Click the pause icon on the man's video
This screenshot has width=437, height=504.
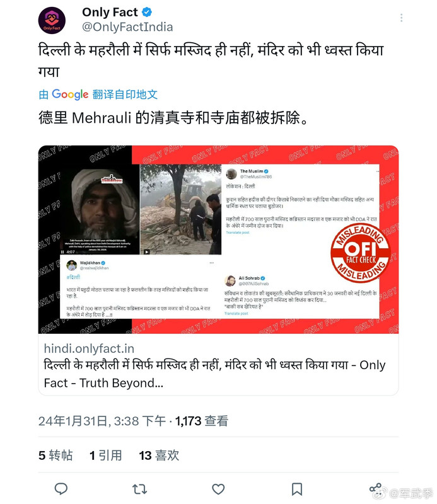62,252
